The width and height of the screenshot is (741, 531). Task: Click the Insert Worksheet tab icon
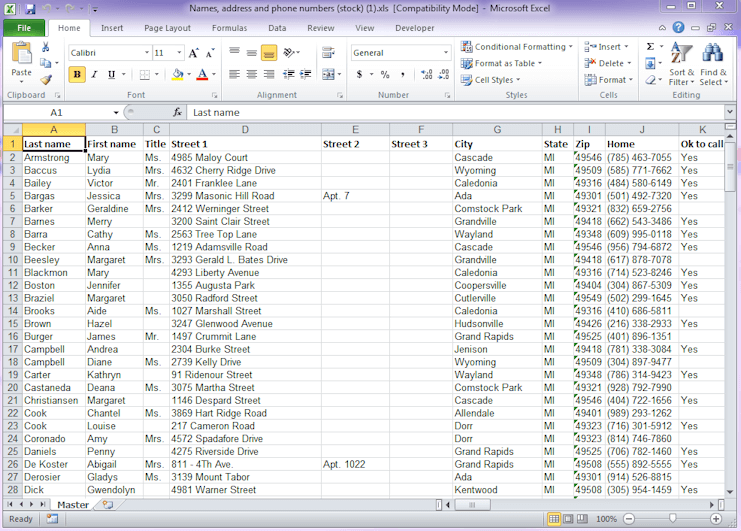coord(108,505)
